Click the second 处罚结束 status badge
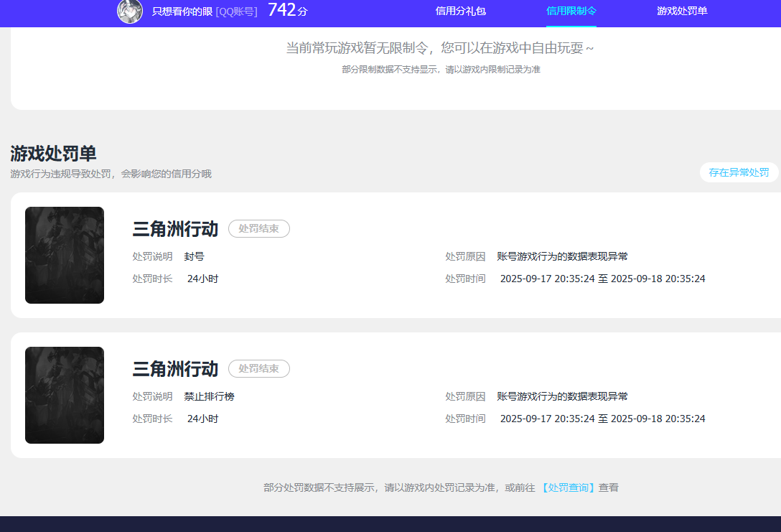Viewport: 781px width, 532px height. coord(258,368)
